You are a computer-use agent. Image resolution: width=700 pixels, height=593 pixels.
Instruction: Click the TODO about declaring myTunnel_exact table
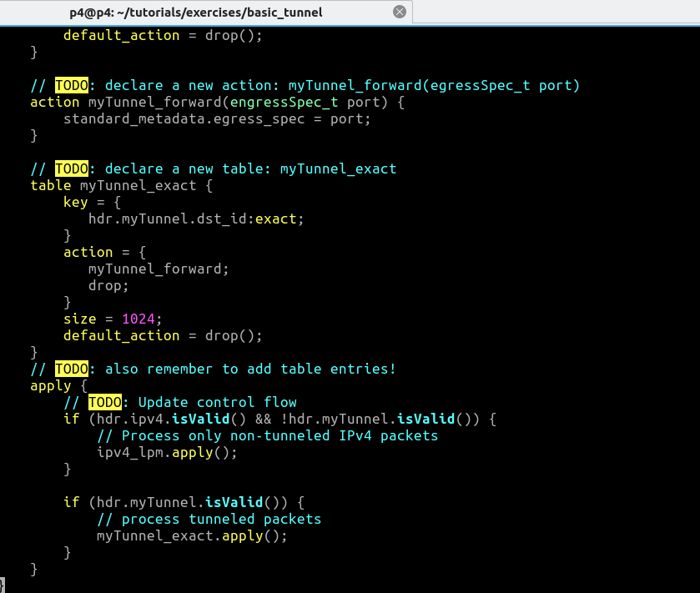pos(72,168)
